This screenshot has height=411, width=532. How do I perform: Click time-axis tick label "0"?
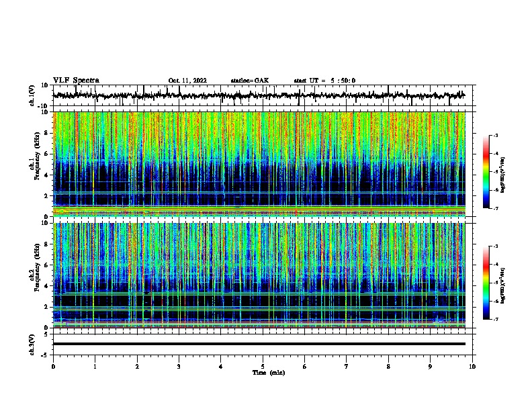point(53,367)
